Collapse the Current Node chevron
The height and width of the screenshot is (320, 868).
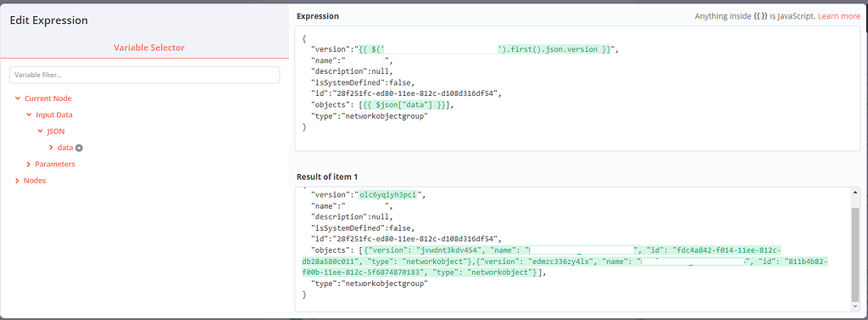pyautogui.click(x=18, y=98)
